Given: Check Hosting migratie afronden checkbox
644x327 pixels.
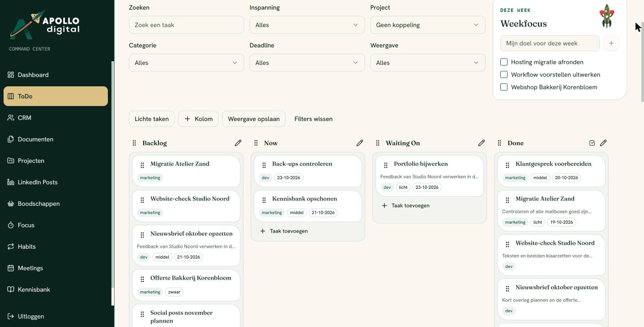Looking at the screenshot, I should (x=504, y=62).
